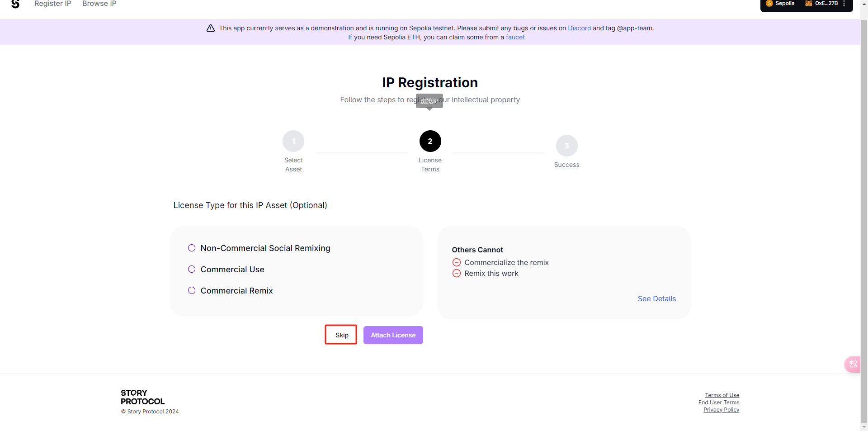Click the Commercialize the remix prohibited icon
Viewport: 868px width, 431px height.
pos(457,262)
